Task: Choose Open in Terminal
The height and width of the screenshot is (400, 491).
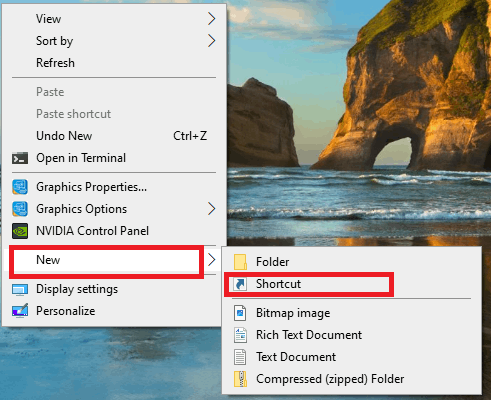Action: (x=114, y=158)
